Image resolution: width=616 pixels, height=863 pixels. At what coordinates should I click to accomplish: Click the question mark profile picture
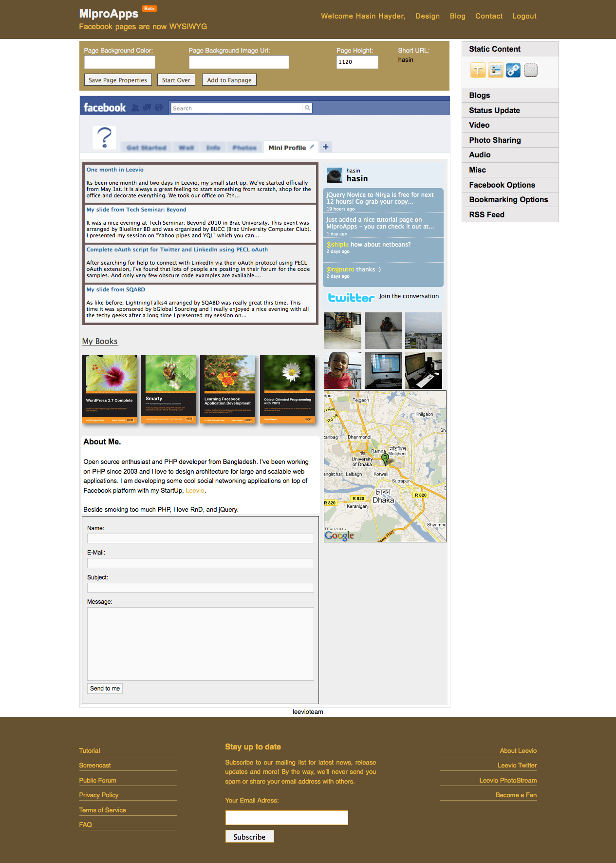point(105,137)
